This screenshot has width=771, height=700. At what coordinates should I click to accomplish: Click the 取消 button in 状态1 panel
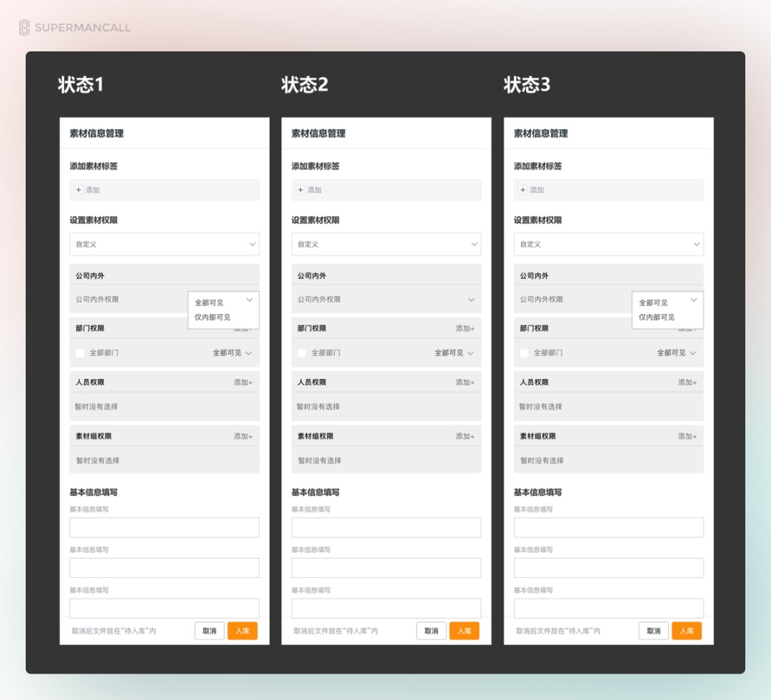209,631
